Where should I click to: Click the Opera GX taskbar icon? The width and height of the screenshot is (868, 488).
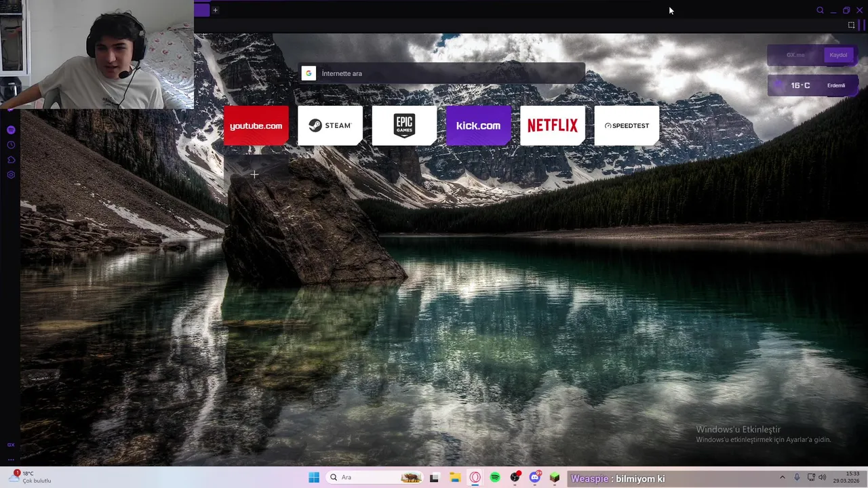pyautogui.click(x=475, y=477)
